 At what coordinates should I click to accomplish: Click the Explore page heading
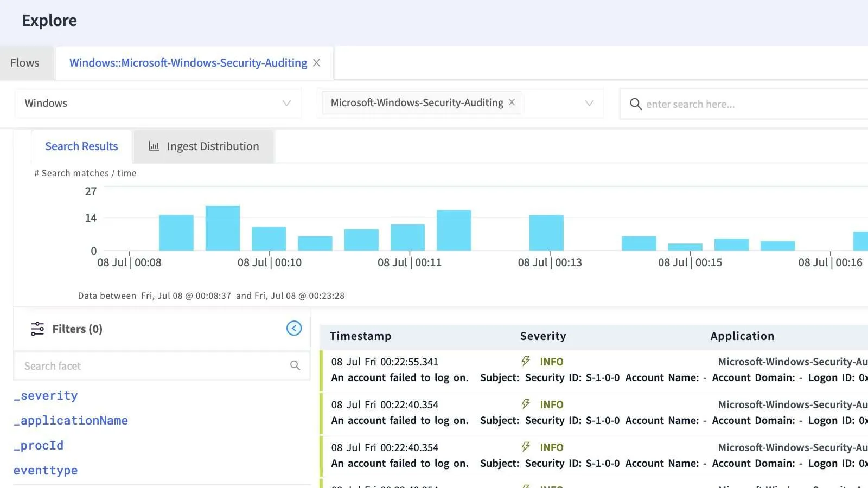tap(49, 21)
